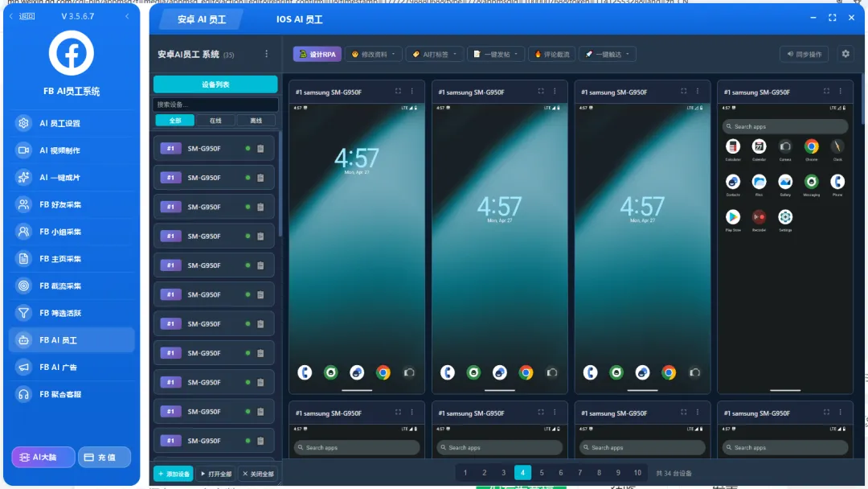Focus the 搜索设备 search field

click(x=215, y=104)
